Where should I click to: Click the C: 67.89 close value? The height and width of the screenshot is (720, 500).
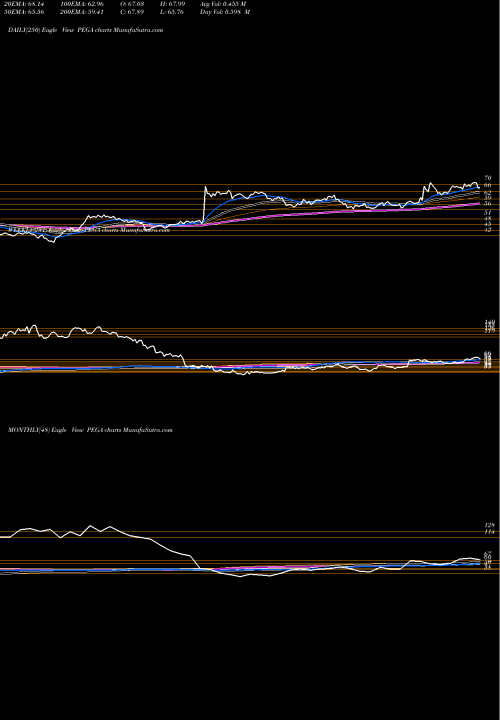pos(133,12)
